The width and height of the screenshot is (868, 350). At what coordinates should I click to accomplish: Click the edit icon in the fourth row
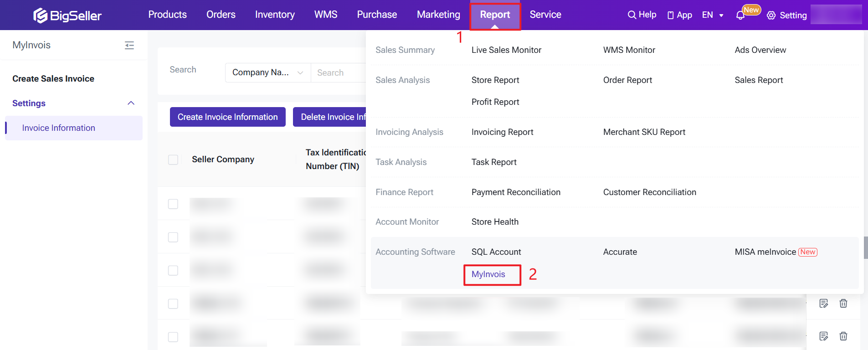(823, 304)
